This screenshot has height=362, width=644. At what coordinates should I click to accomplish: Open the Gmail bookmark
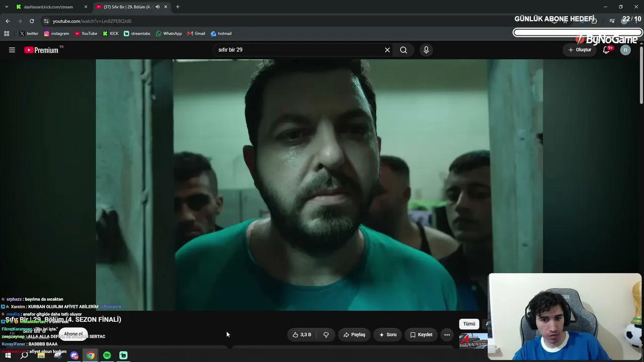pos(196,34)
